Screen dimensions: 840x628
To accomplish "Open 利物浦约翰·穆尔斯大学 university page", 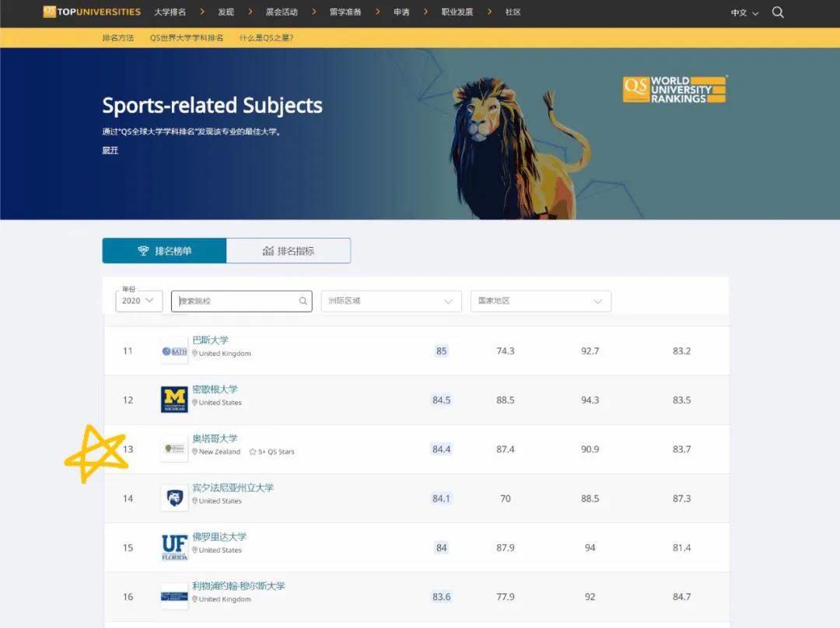I will click(239, 586).
